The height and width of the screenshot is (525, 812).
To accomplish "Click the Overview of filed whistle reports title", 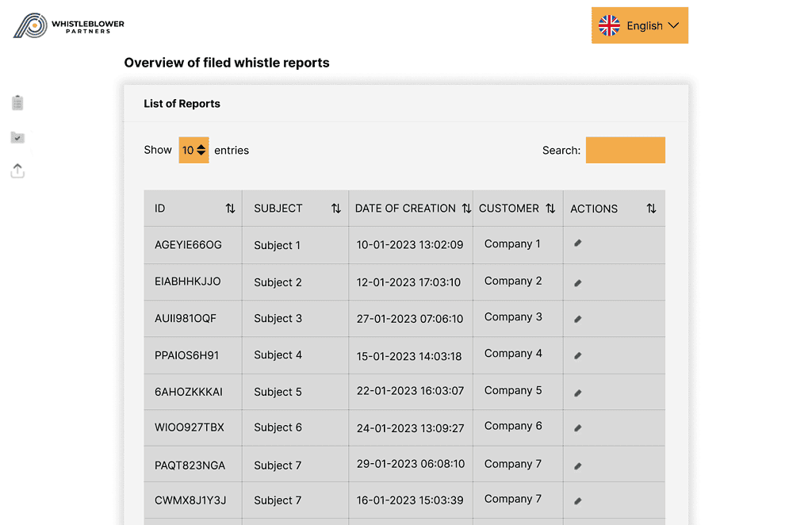I will (227, 63).
